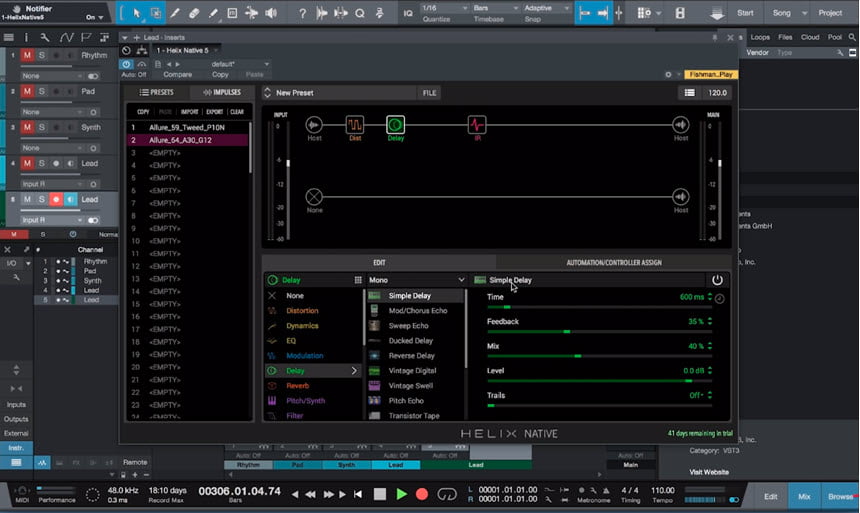Image resolution: width=860 pixels, height=513 pixels.
Task: Open Input R dropdown on selected Lead
Action: (x=52, y=220)
